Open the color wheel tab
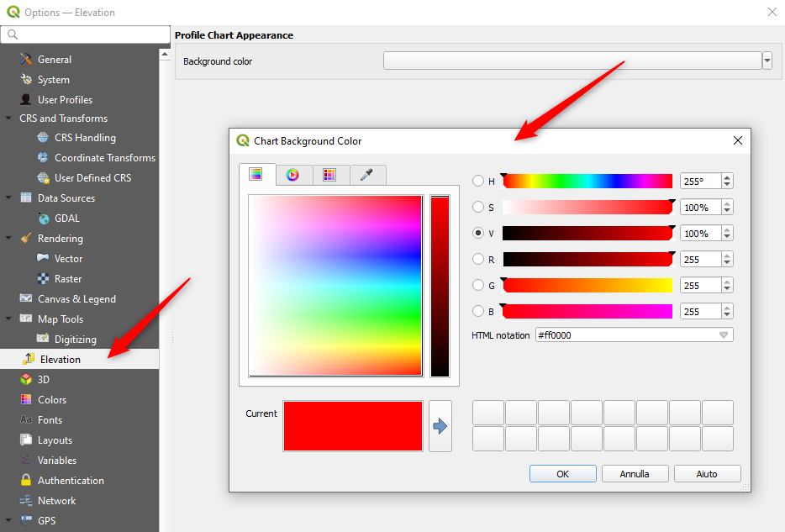785x532 pixels. 292,175
